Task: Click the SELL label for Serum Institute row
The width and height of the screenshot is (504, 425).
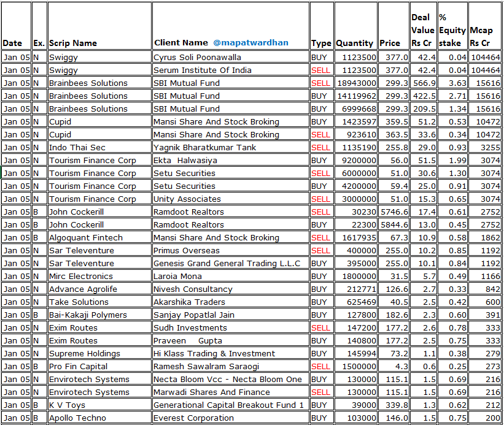Action: point(322,70)
